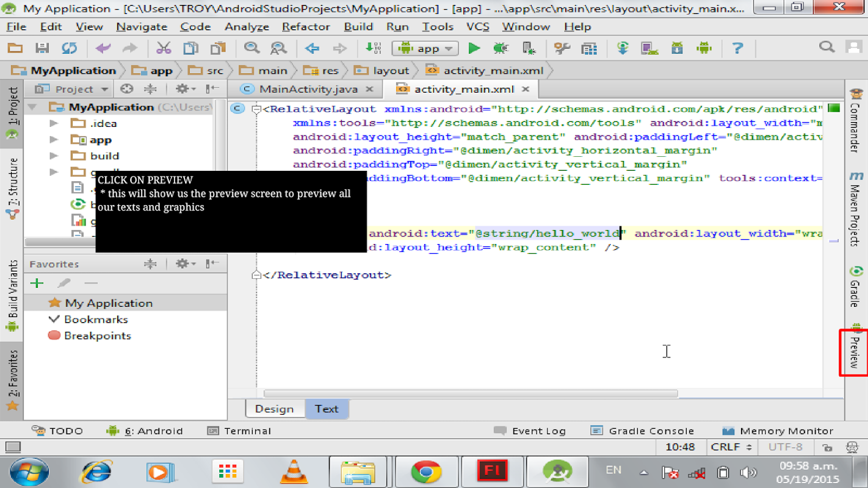This screenshot has height=488, width=868.
Task: Click the editor horizontal scrollbar
Action: coord(470,394)
